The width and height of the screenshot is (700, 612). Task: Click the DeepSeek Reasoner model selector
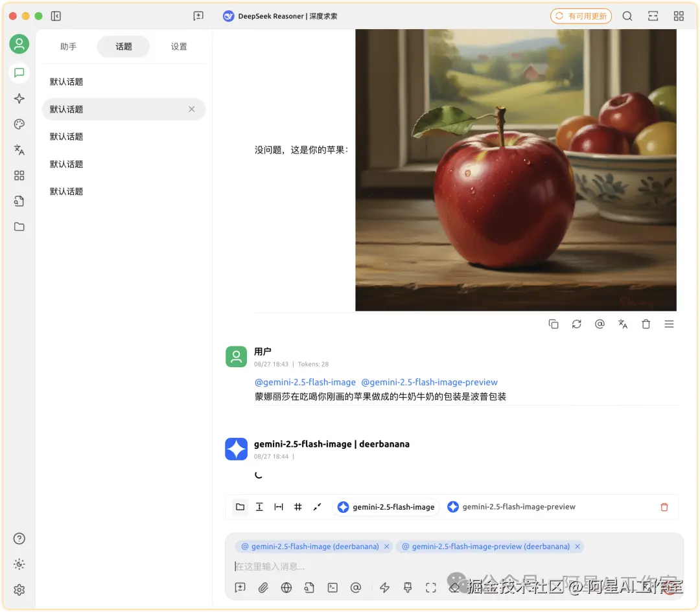click(280, 16)
